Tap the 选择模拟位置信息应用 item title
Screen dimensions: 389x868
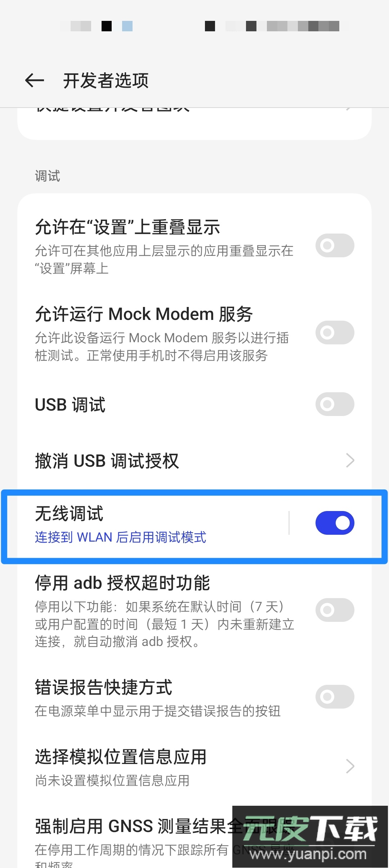(x=121, y=756)
